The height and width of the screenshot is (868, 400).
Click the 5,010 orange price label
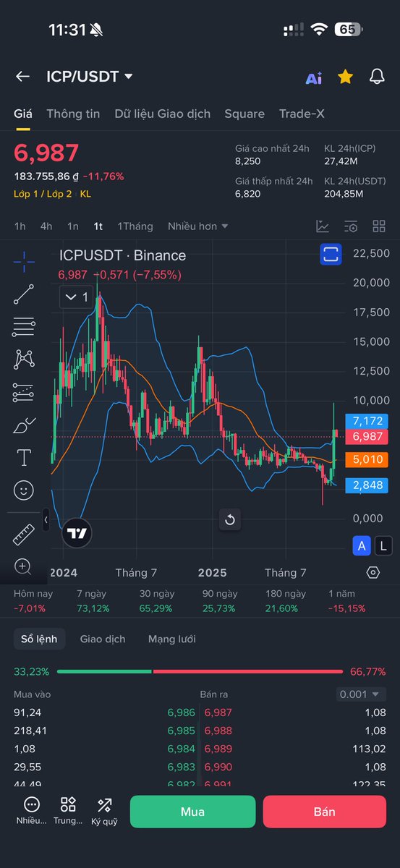coord(367,459)
